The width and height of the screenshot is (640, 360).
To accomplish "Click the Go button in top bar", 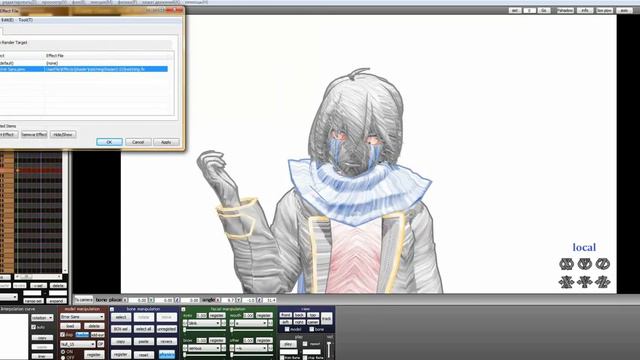I will (544, 10).
